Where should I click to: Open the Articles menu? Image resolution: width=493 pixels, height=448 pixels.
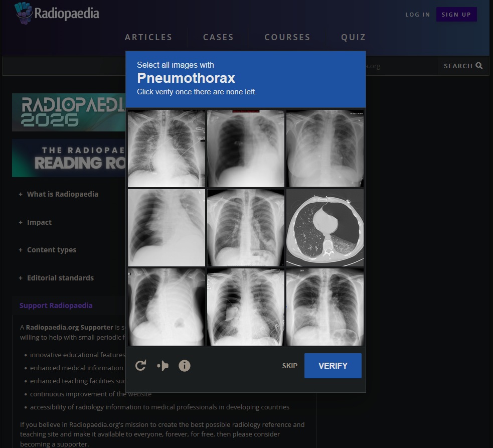148,37
